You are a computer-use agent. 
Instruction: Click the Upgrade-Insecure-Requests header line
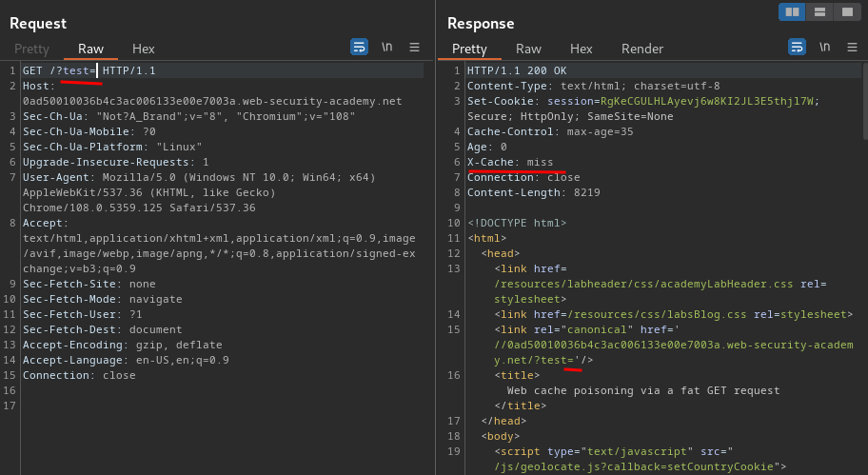(x=116, y=162)
